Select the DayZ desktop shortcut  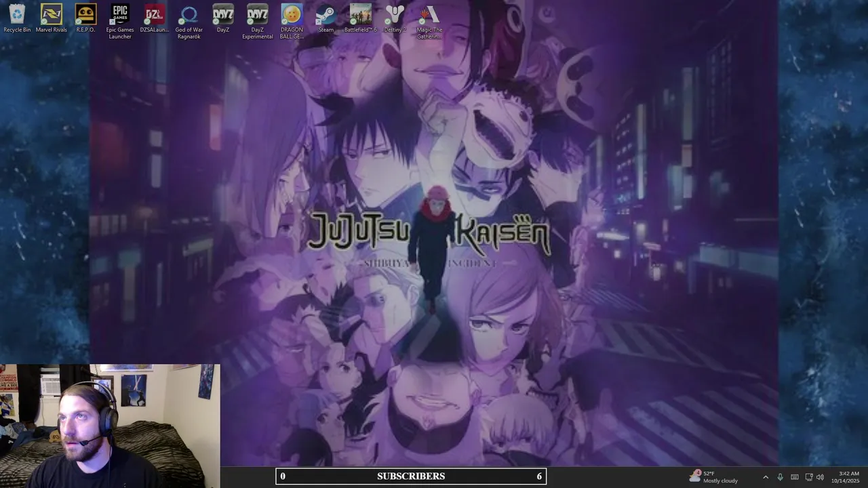coord(223,18)
